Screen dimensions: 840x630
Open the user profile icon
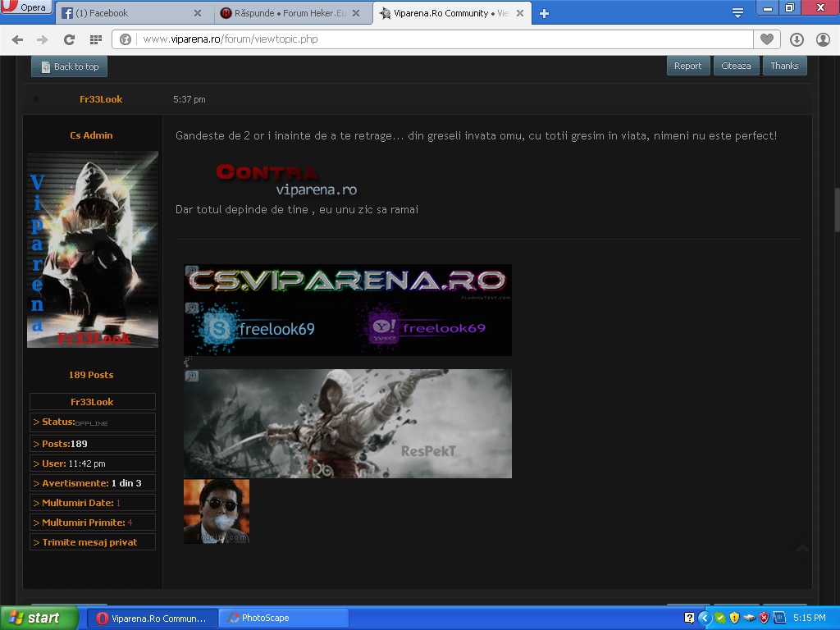click(823, 39)
